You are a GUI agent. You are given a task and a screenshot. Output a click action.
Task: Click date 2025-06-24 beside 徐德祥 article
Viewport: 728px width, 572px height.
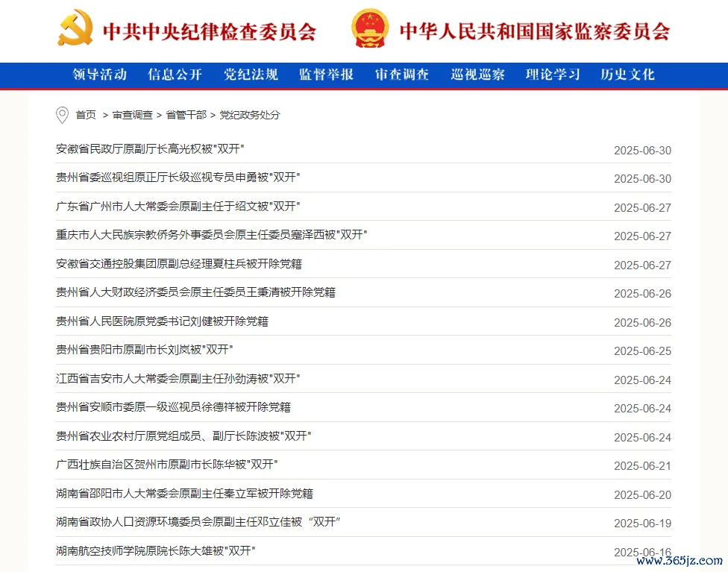point(642,409)
